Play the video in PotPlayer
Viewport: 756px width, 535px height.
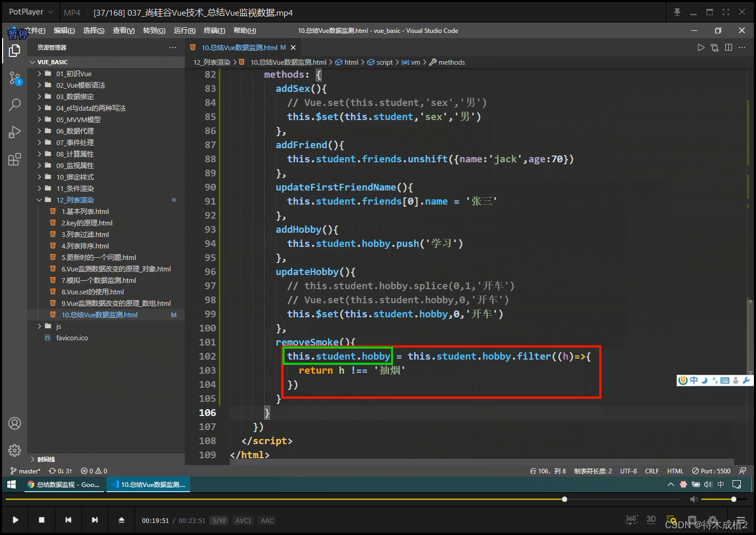point(15,520)
